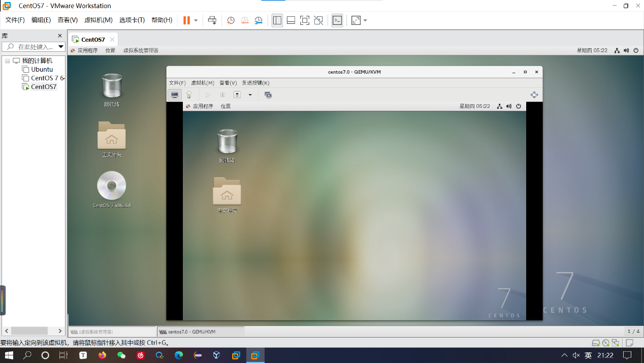Expand the stretch guest dropdown arrow
The image size is (644, 363).
coord(365,20)
